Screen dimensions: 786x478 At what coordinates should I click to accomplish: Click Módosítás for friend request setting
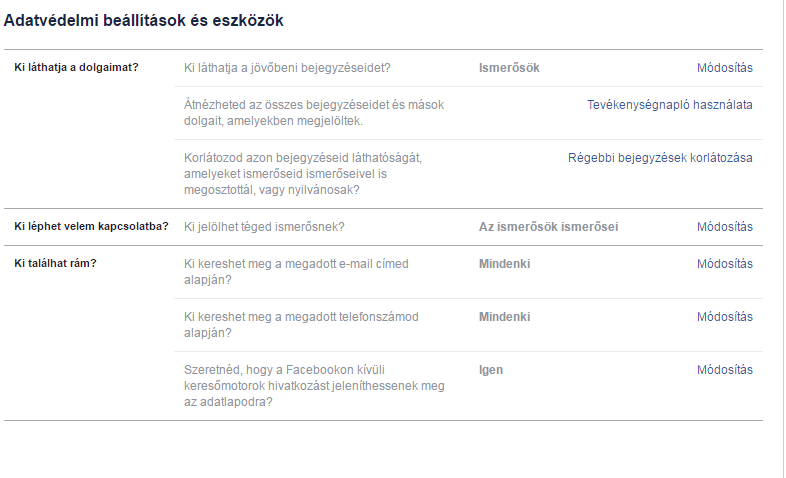coord(724,227)
